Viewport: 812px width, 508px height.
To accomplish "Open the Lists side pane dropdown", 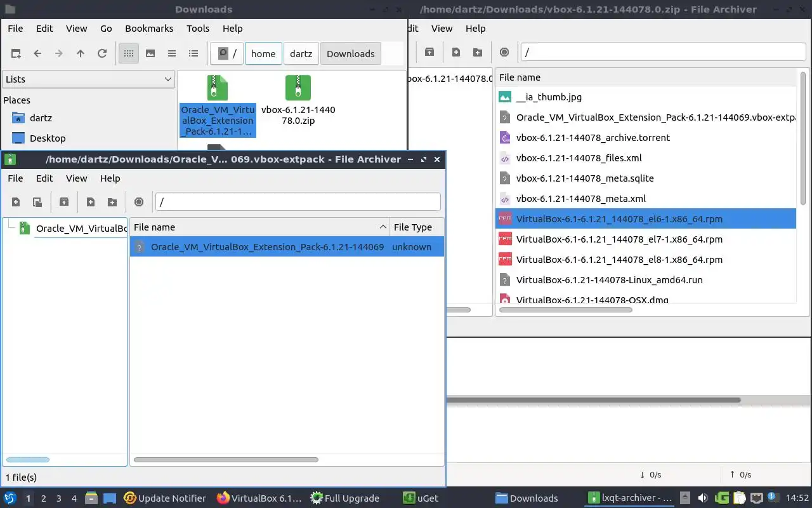I will click(x=88, y=79).
